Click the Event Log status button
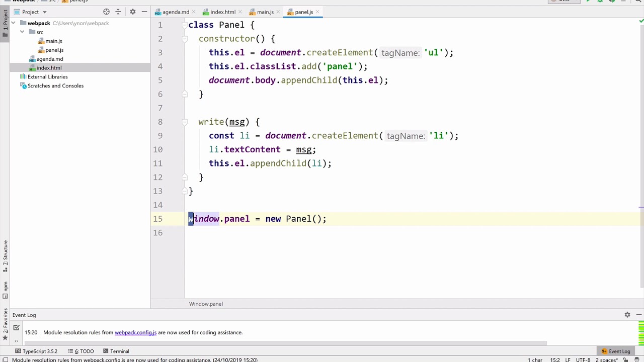644x362 pixels. point(615,351)
